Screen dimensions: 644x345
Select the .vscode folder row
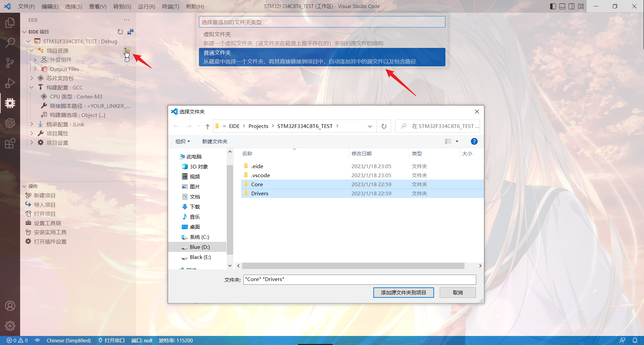point(362,175)
